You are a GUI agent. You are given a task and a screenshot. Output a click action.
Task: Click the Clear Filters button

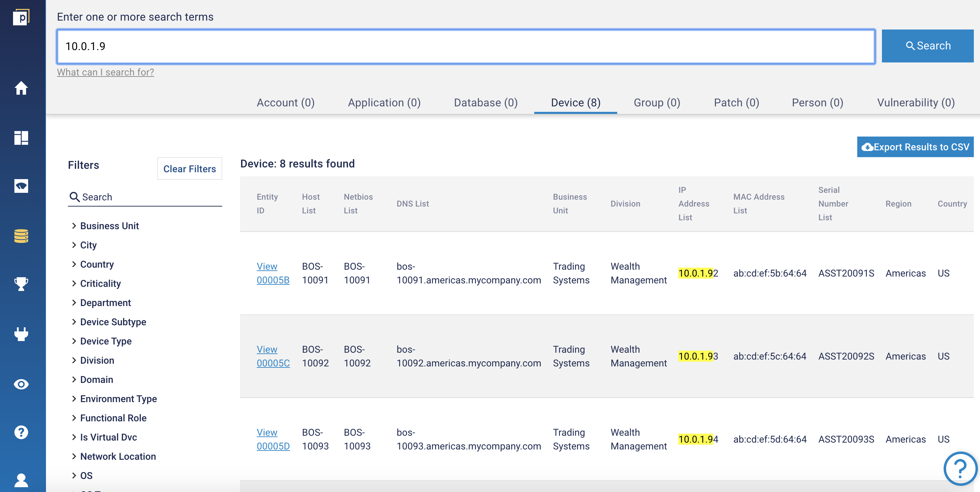pyautogui.click(x=190, y=168)
